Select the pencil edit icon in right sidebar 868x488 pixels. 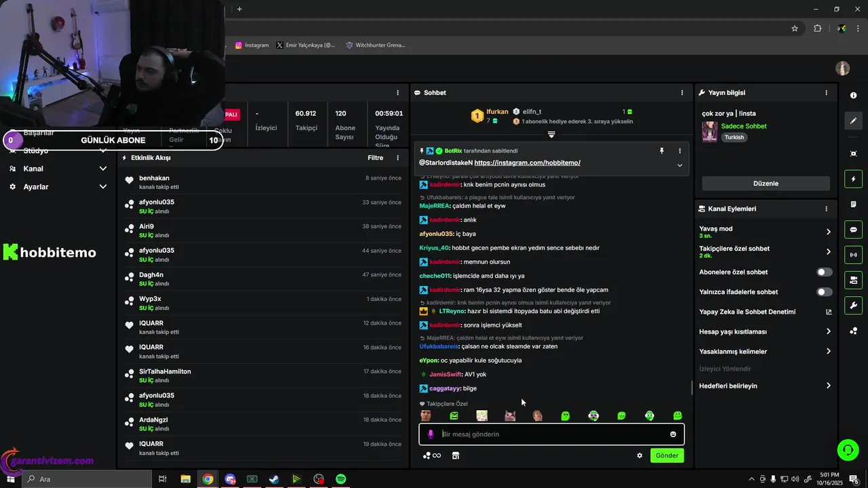coord(853,121)
